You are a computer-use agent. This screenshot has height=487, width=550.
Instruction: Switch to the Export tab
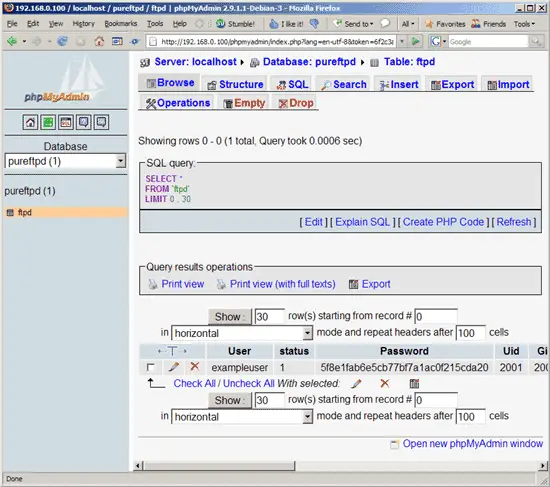tap(452, 85)
